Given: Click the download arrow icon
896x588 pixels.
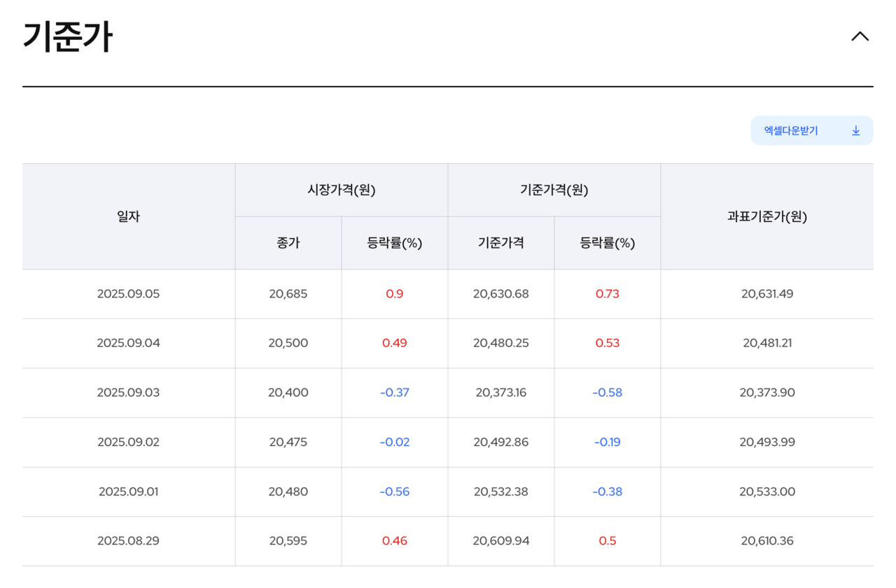Looking at the screenshot, I should (x=855, y=131).
